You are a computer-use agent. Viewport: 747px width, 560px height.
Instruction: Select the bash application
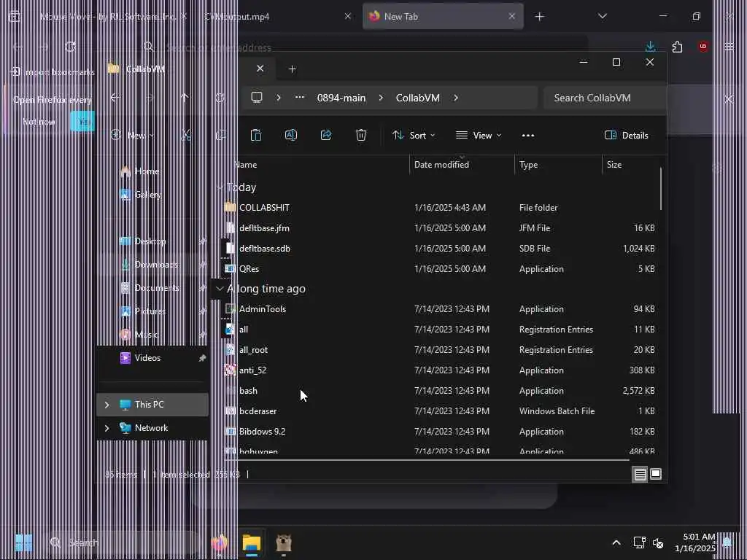(439, 391)
